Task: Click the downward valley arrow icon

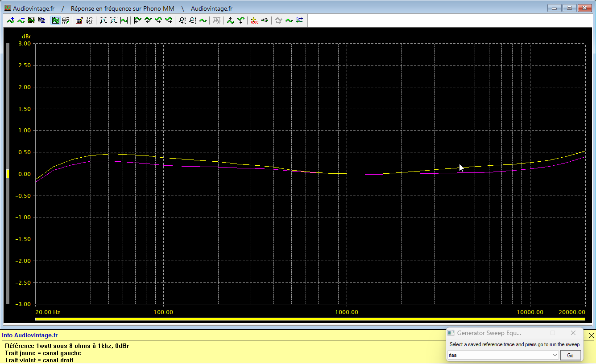Action: pyautogui.click(x=240, y=20)
